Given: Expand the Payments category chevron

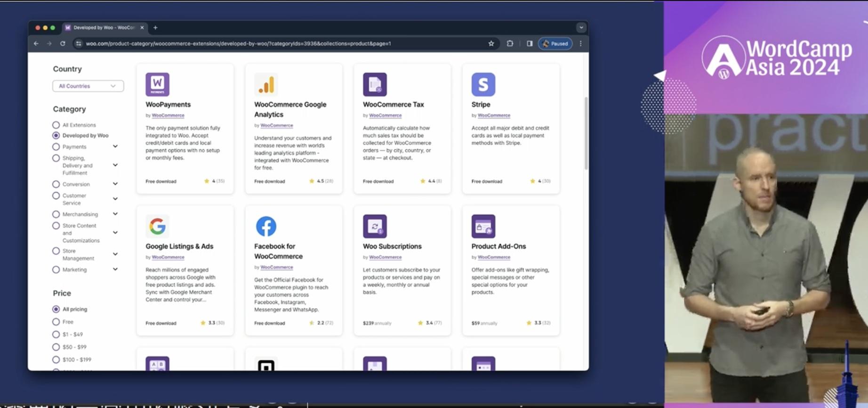Looking at the screenshot, I should 115,147.
